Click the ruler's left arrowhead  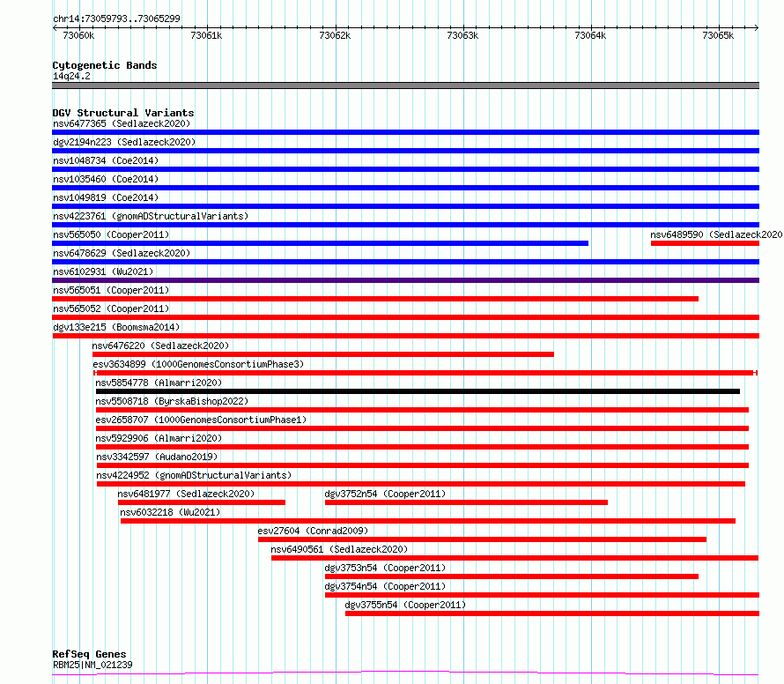click(55, 27)
